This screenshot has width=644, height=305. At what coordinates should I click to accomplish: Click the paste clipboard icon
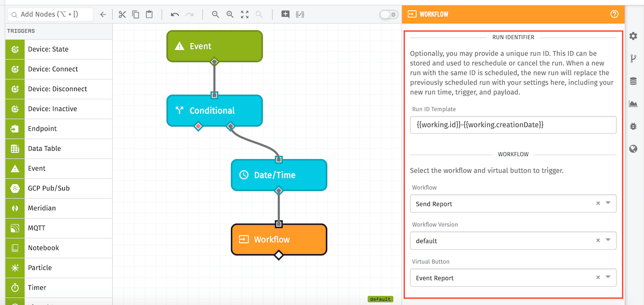click(149, 14)
